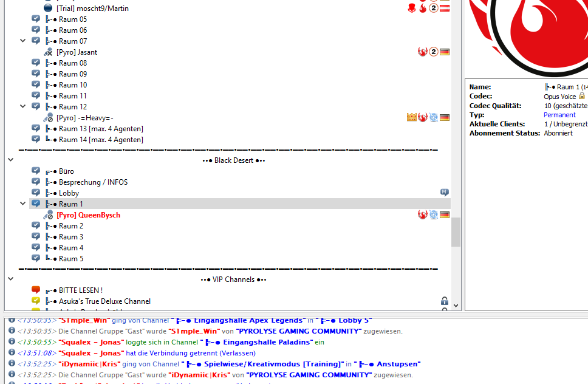The height and width of the screenshot is (384, 588).
Task: Click the subscribed channel icon beside Raum 05
Action: [36, 19]
